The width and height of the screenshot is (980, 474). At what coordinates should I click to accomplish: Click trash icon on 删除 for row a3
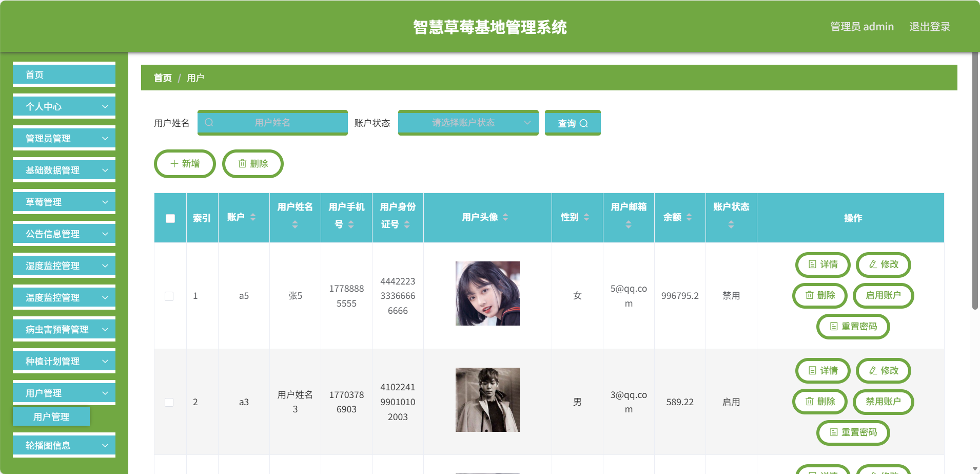(809, 401)
